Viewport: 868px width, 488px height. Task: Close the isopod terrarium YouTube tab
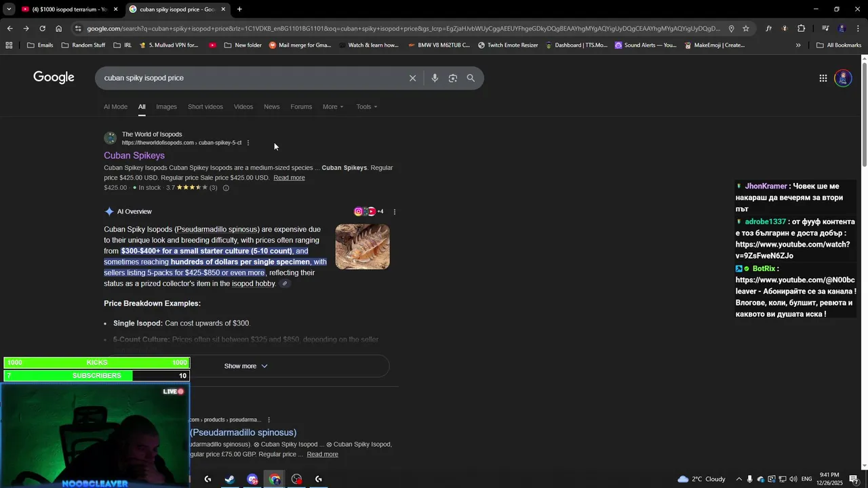click(115, 9)
